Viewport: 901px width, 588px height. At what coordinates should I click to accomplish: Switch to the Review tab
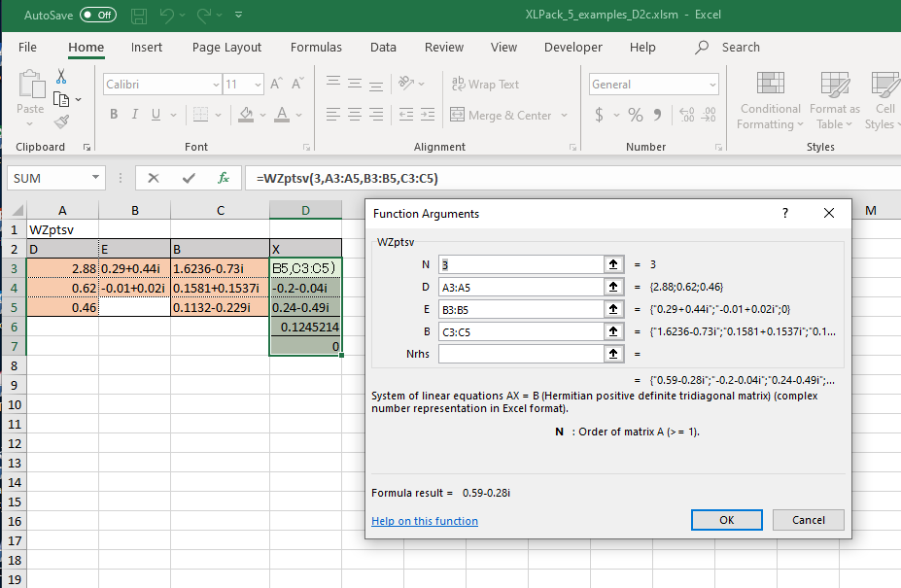(x=443, y=47)
